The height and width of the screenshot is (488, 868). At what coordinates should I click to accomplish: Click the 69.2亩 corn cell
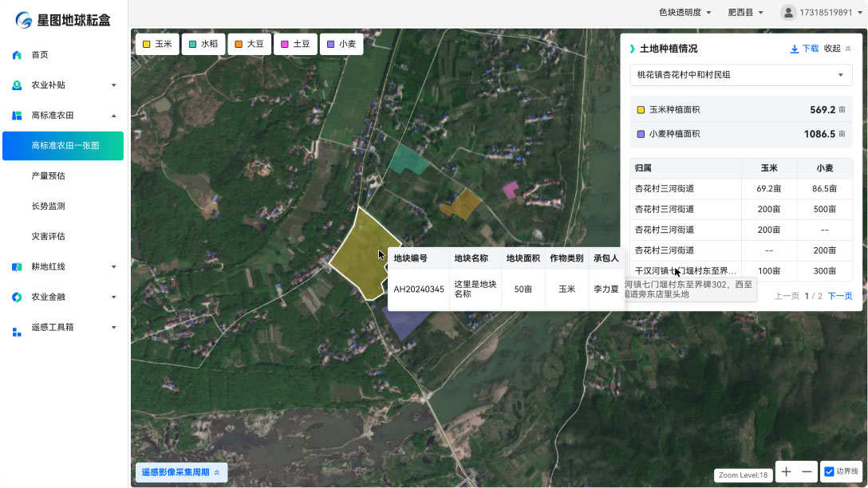(769, 189)
